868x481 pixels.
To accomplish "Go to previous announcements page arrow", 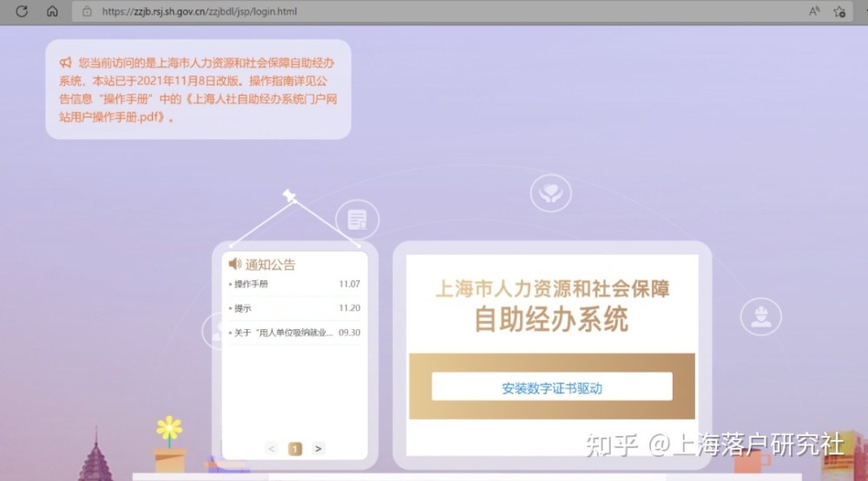I will pos(271,448).
